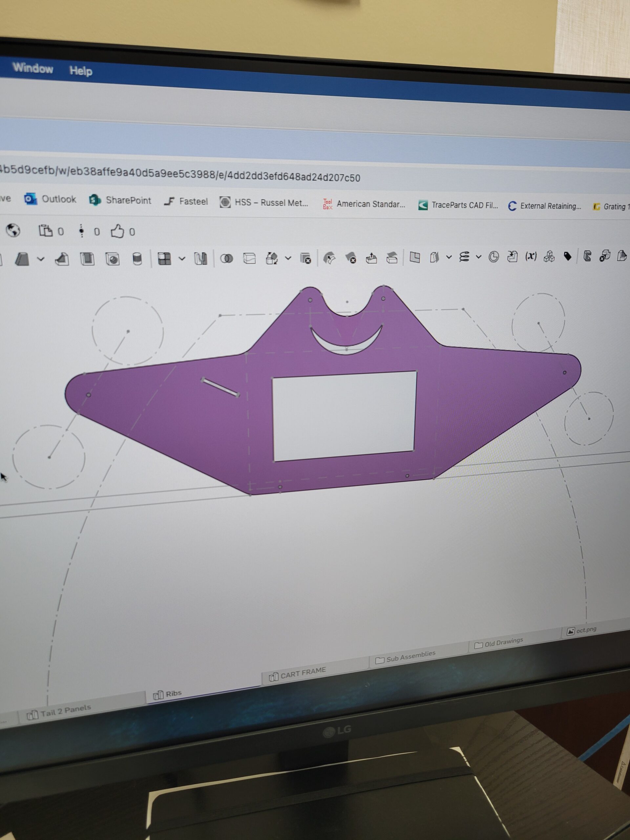This screenshot has width=630, height=840.
Task: Select the Boolean tool icon
Action: [227, 259]
